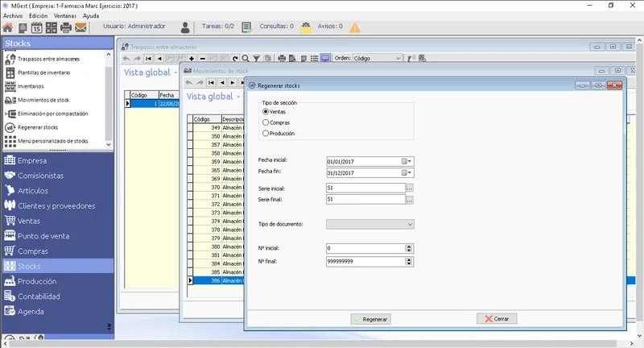
Task: Switch to the Punto de venta module
Action: coord(57,236)
